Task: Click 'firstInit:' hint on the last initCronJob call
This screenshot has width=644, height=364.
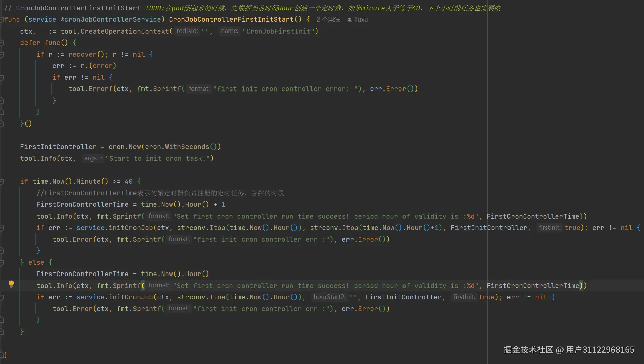Action: coord(464,297)
